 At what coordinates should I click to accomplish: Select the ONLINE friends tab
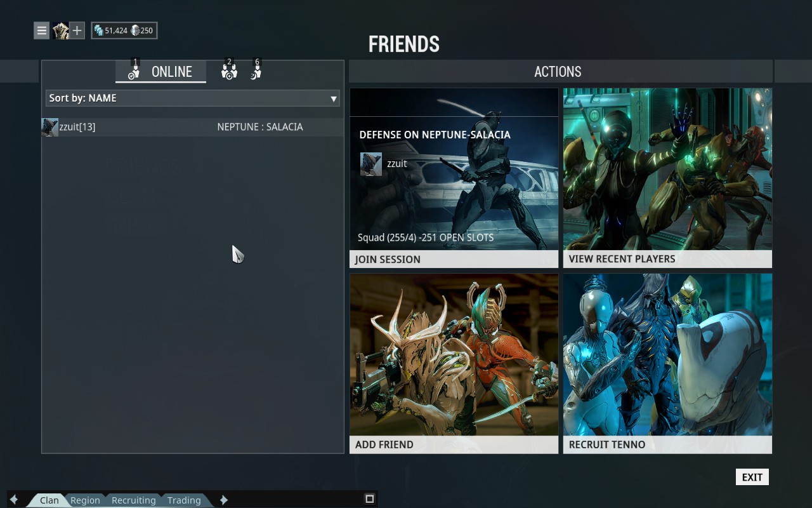click(161, 72)
